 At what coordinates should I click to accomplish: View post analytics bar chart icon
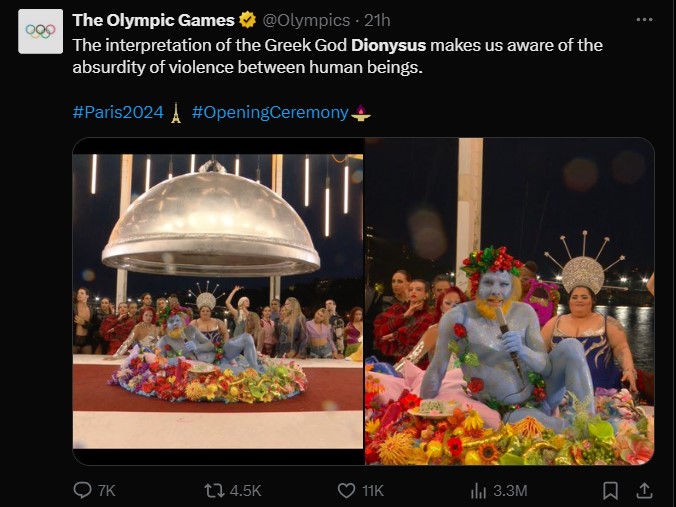479,490
